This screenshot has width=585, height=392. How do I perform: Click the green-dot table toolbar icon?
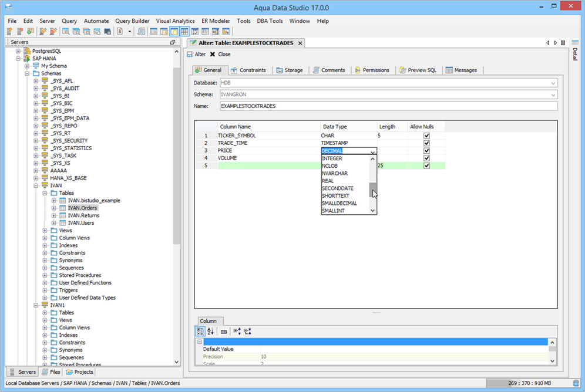tap(30, 32)
